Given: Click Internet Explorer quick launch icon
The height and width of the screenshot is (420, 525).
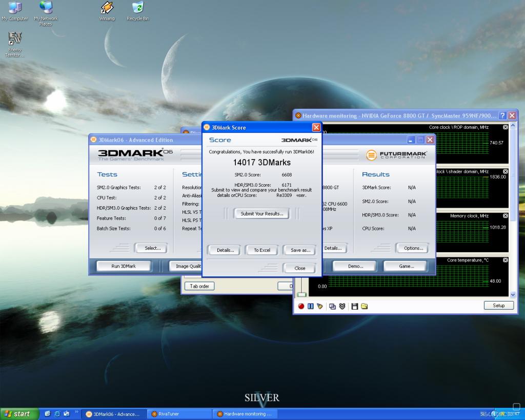Looking at the screenshot, I should [x=57, y=414].
